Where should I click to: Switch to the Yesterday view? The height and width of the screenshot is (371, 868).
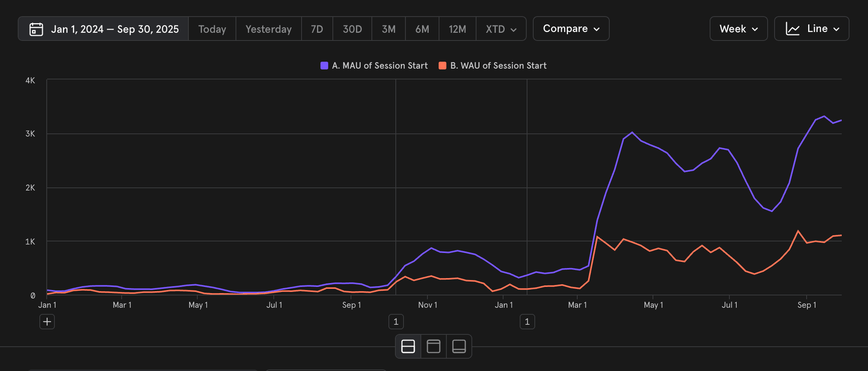point(268,29)
